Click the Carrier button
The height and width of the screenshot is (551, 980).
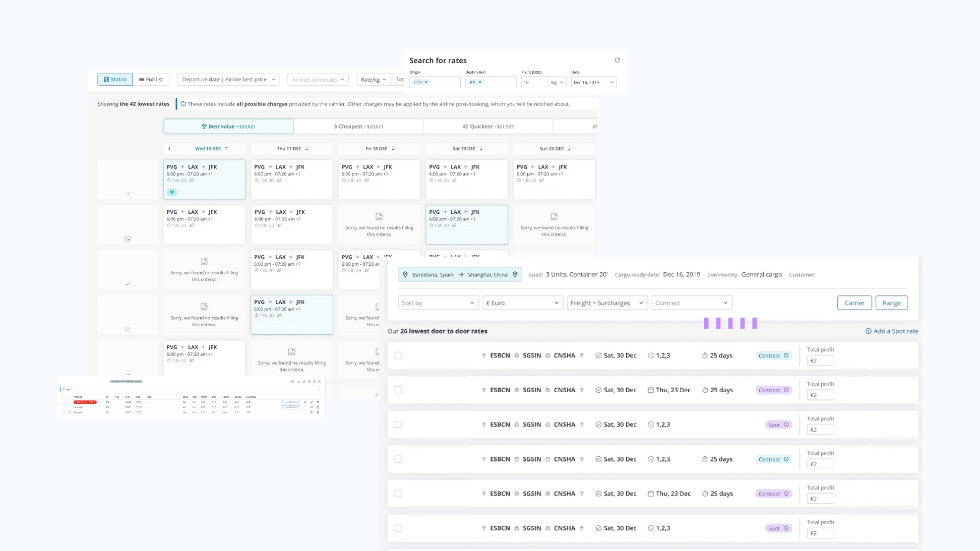click(x=854, y=303)
